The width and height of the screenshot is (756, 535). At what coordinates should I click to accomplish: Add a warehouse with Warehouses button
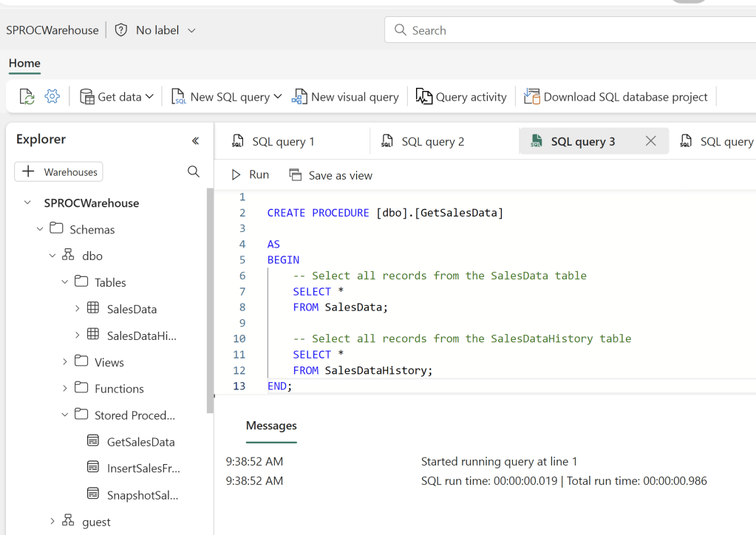click(59, 172)
